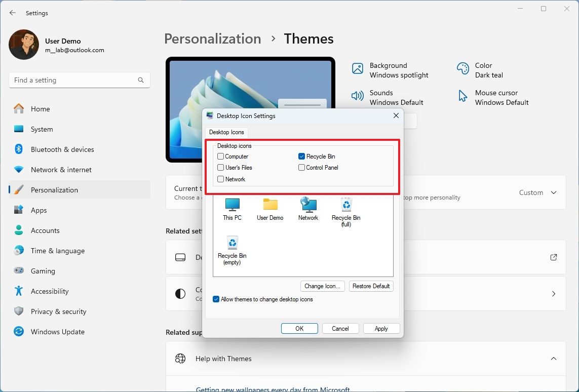The width and height of the screenshot is (579, 392).
Task: Click the Color palette icon
Action: (x=462, y=69)
